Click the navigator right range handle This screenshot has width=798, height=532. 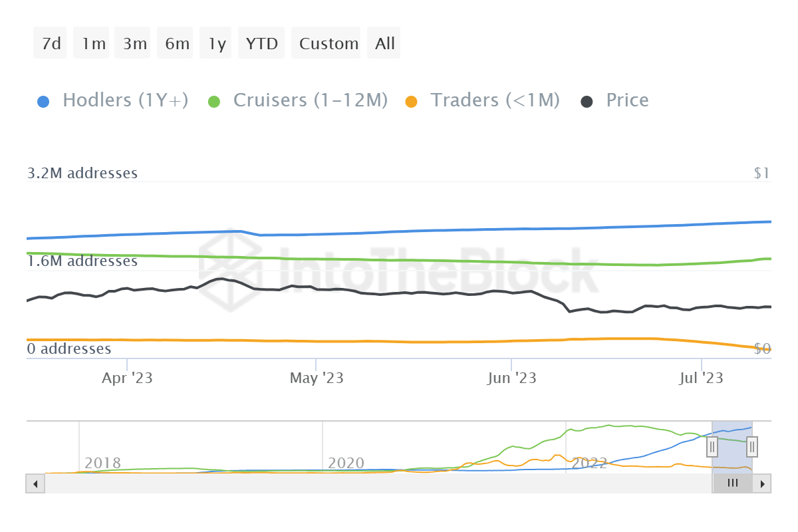752,446
